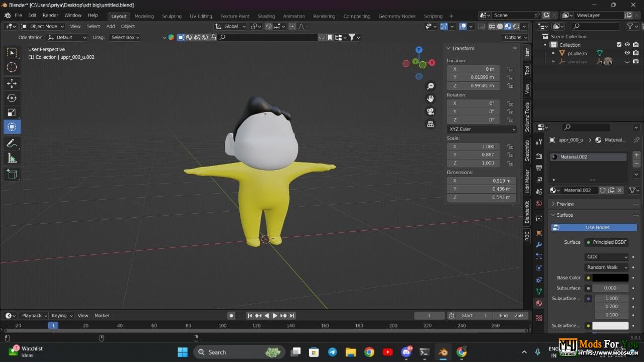644x362 pixels.
Task: Activate the Move tool
Action: coord(12,83)
